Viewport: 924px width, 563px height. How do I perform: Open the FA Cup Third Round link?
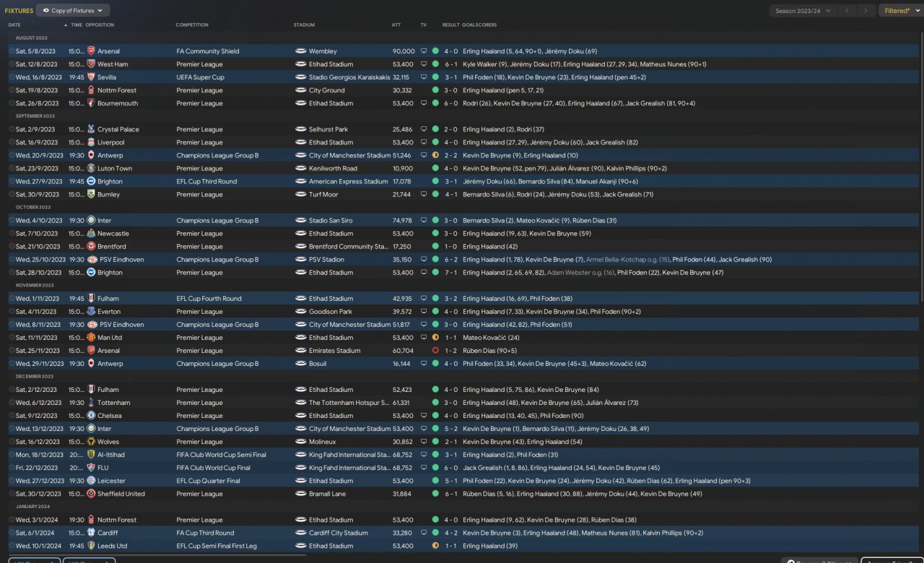[206, 533]
